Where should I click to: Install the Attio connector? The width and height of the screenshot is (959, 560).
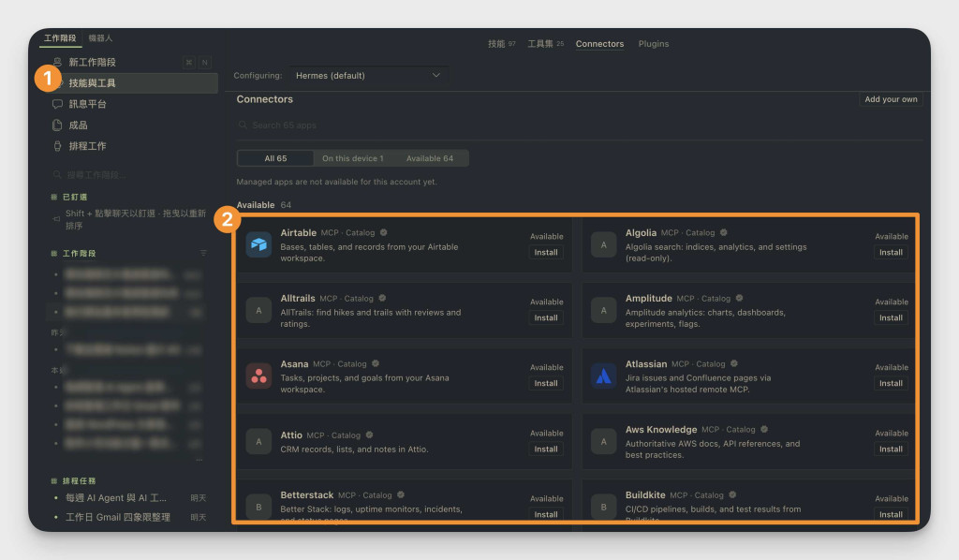546,449
